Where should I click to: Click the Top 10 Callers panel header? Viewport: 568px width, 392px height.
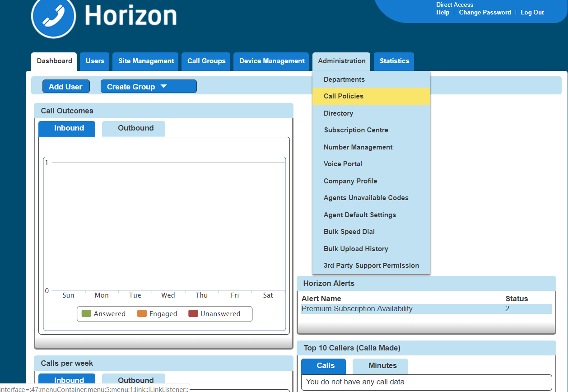[426, 348]
